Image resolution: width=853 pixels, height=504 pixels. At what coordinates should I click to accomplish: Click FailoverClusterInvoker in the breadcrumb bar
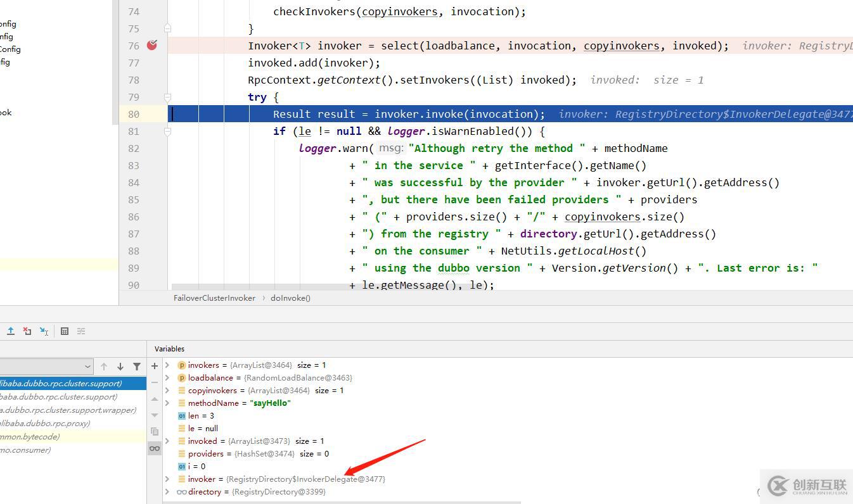point(214,298)
